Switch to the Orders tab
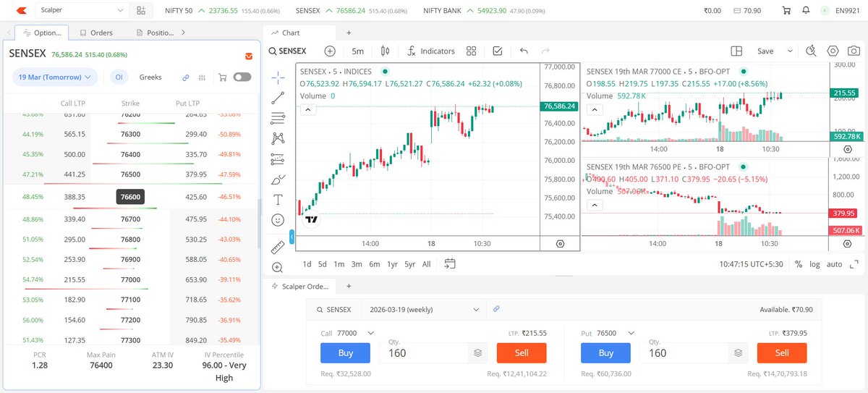The height and width of the screenshot is (393, 868). coord(97,33)
